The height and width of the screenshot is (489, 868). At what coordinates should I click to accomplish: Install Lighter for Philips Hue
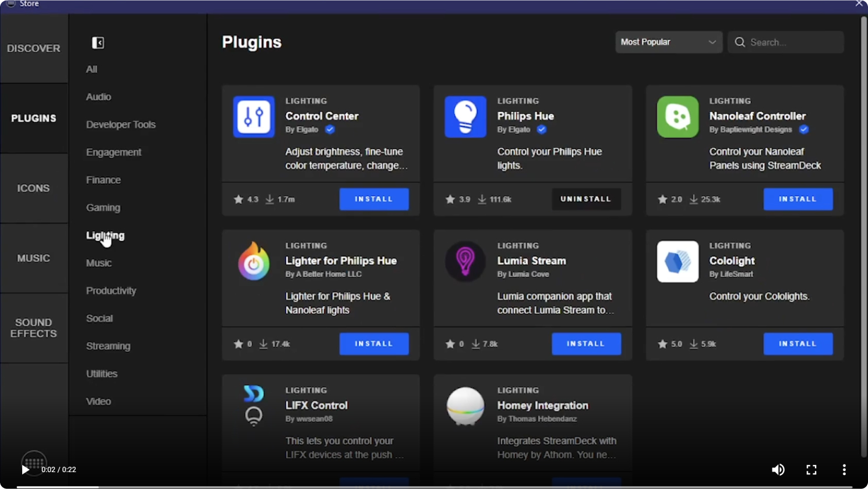pyautogui.click(x=374, y=344)
